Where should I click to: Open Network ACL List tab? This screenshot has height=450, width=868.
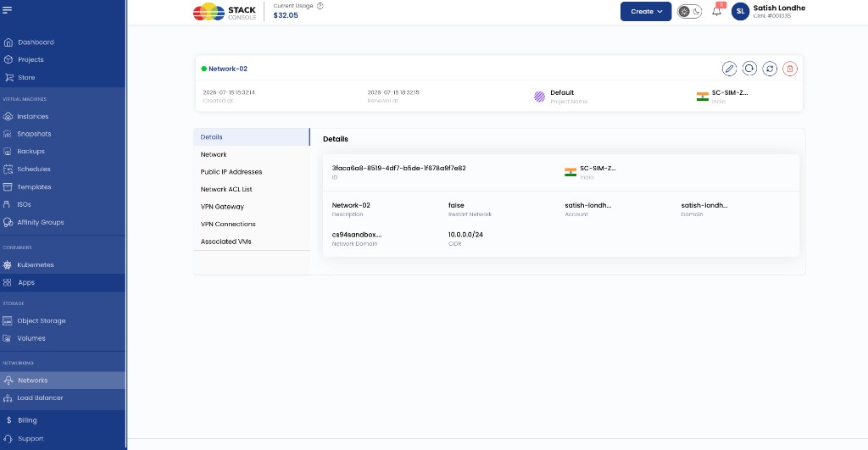[251, 189]
